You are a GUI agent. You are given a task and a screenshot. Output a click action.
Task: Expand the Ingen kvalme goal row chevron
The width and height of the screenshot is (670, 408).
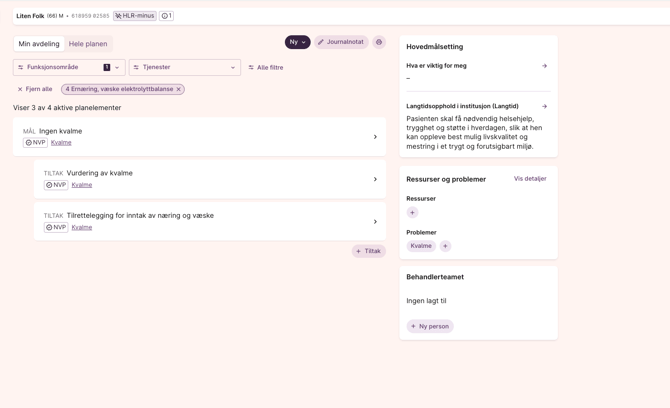[375, 137]
